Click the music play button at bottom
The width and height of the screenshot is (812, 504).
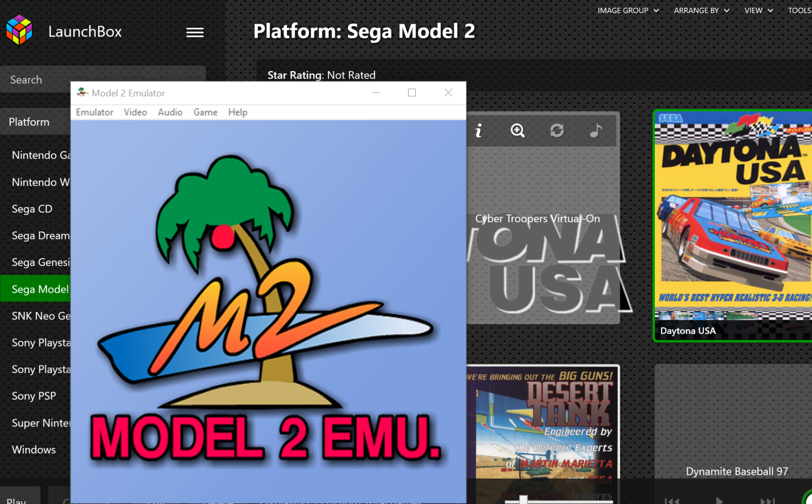point(719,500)
